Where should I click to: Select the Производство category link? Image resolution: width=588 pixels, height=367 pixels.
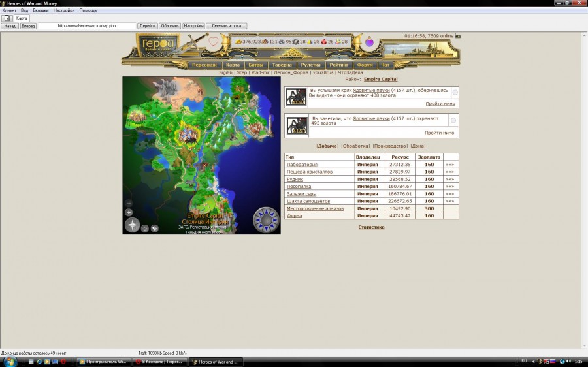point(390,146)
